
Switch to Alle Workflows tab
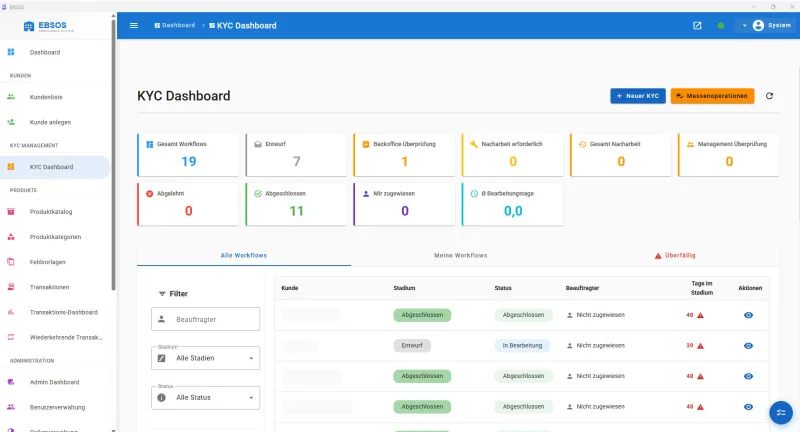(x=244, y=256)
